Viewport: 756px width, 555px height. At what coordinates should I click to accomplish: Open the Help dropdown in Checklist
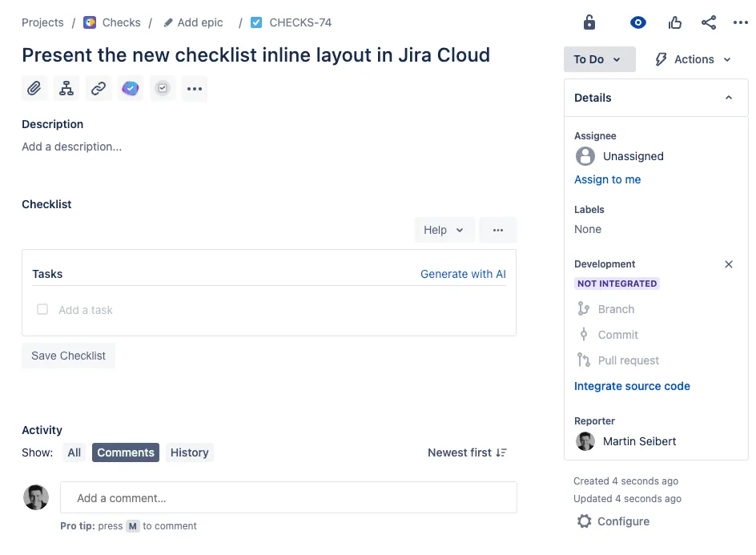pos(444,230)
